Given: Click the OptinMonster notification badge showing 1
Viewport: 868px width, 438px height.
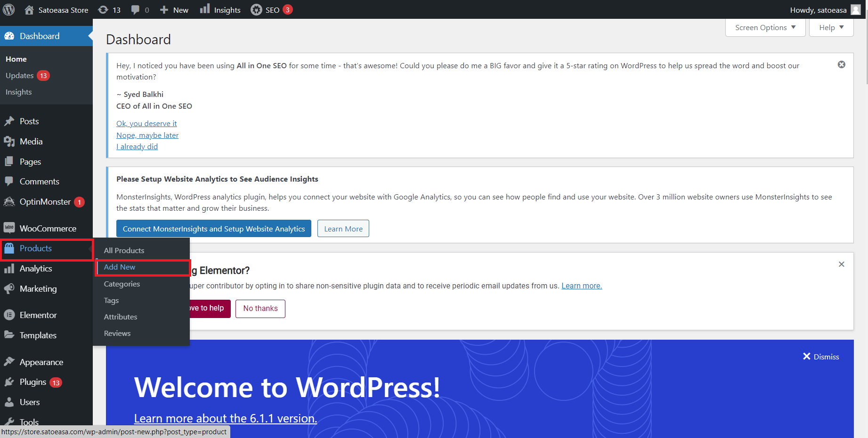Looking at the screenshot, I should (x=80, y=202).
